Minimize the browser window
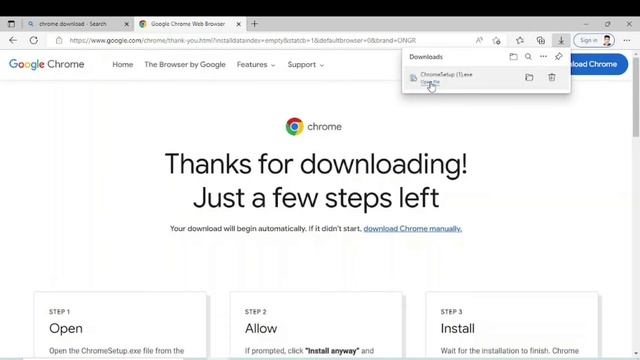This screenshot has width=640, height=360. 586,24
